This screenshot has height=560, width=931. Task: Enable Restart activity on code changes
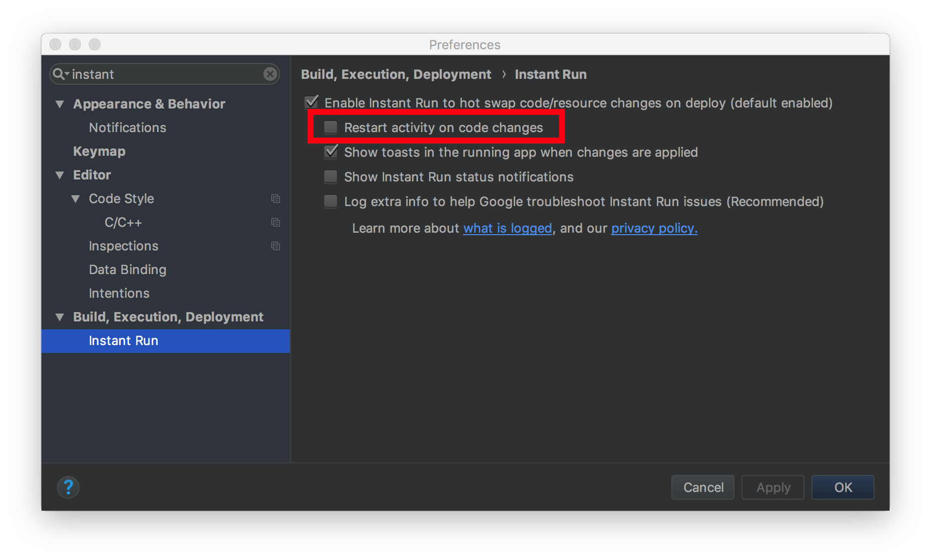(330, 127)
